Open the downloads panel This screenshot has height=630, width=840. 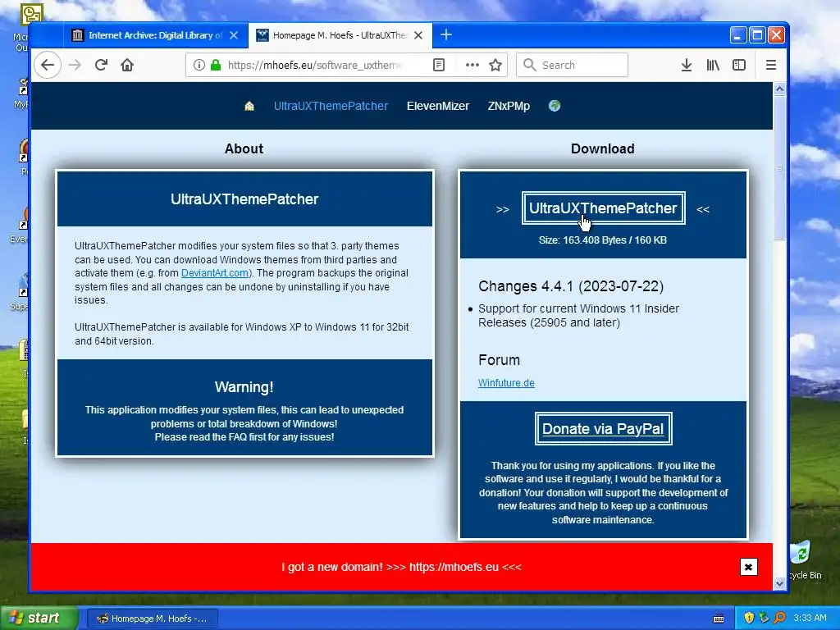click(x=687, y=66)
